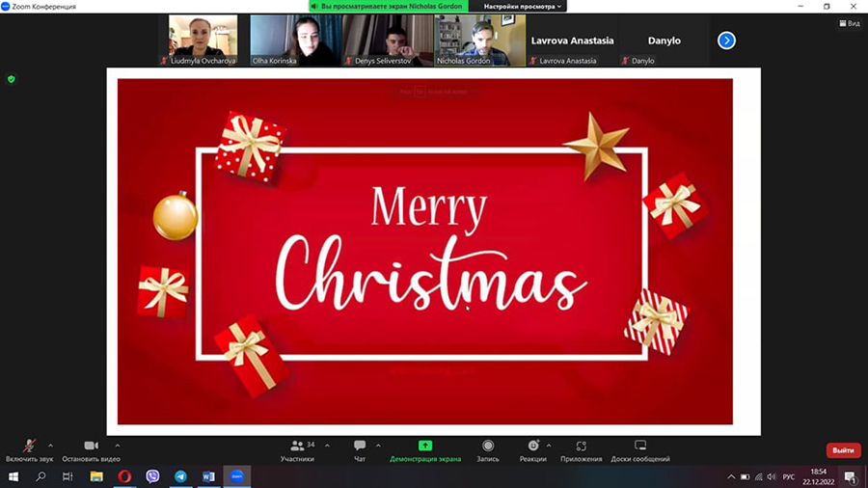Open the Реакции reactions menu
868x488 pixels.
pyautogui.click(x=532, y=448)
